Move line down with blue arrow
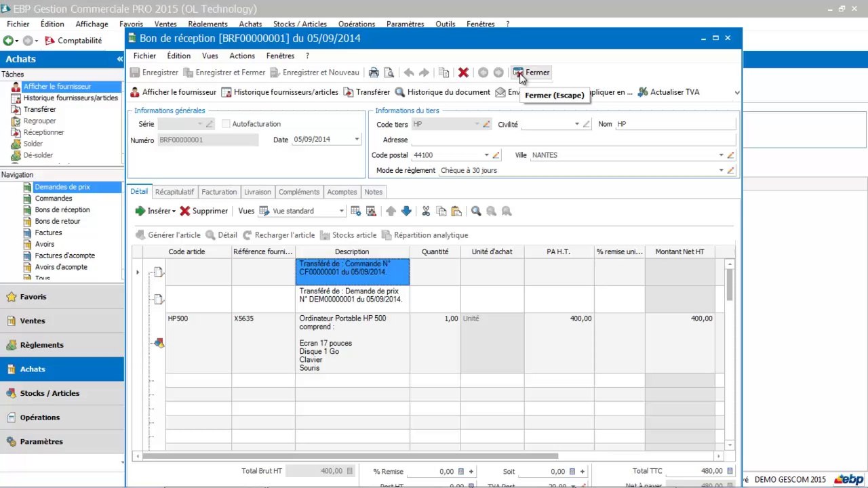Image resolution: width=868 pixels, height=488 pixels. pyautogui.click(x=406, y=211)
